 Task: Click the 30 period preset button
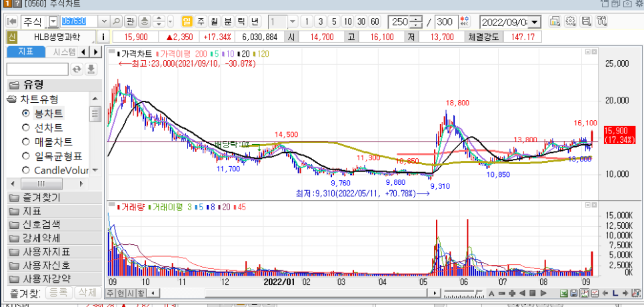click(x=361, y=21)
